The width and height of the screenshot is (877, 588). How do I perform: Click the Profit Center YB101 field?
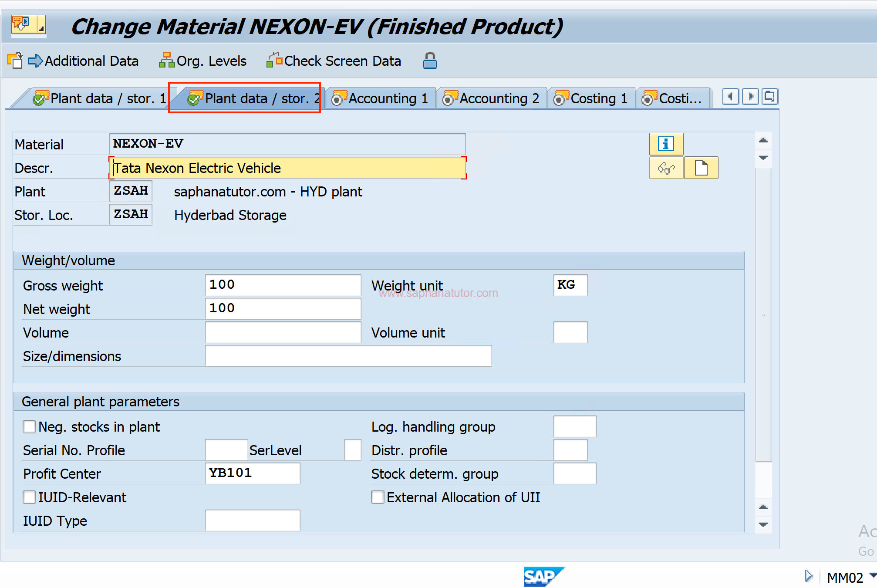(253, 473)
